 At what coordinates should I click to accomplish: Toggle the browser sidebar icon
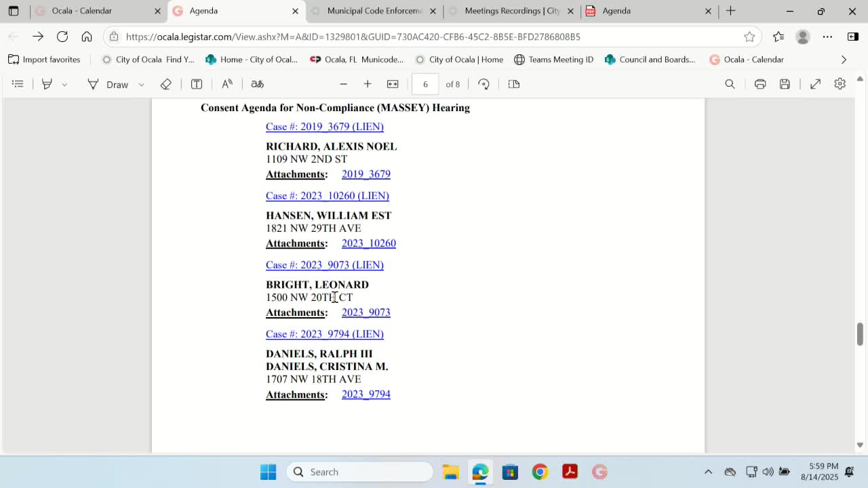point(853,37)
